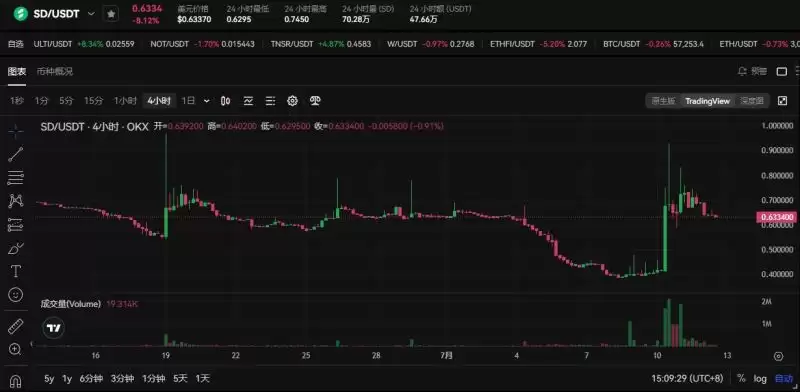Set range to 3分钟
Screen dimensions: 800x392
click(x=122, y=379)
